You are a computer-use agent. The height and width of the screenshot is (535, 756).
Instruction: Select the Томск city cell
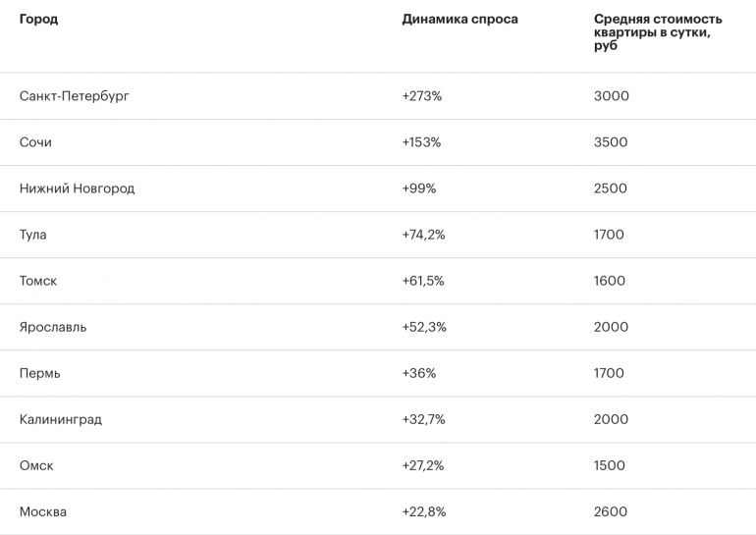click(x=38, y=281)
